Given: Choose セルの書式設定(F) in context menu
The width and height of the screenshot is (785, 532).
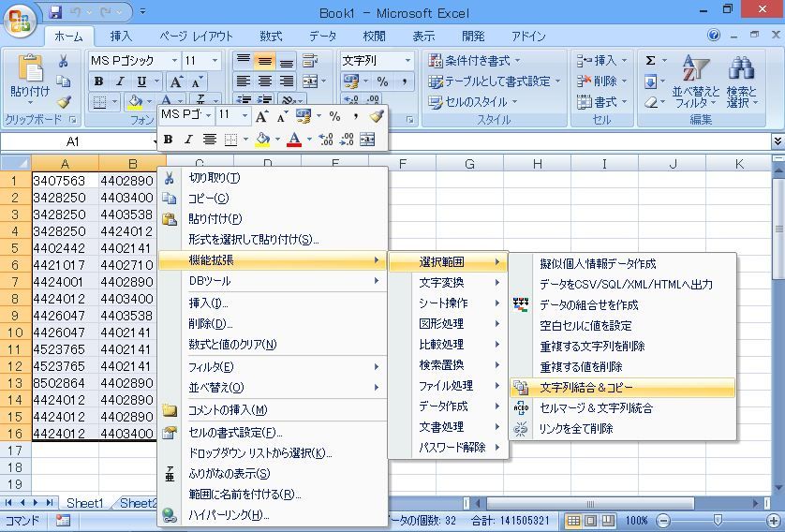Looking at the screenshot, I should click(273, 432).
